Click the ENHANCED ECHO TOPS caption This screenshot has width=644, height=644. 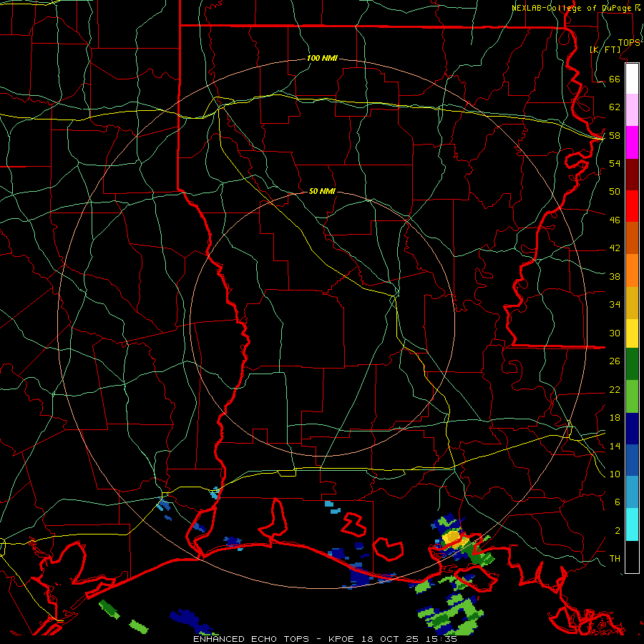click(x=251, y=639)
